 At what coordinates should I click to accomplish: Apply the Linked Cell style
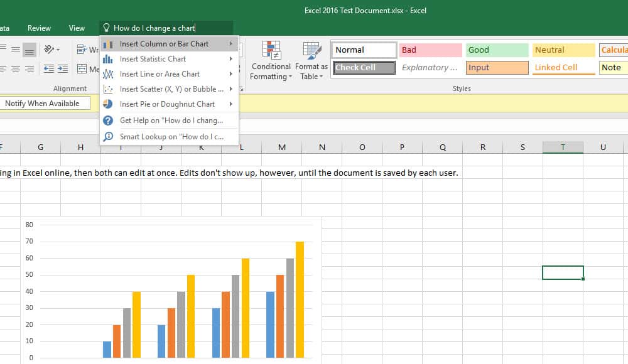[x=563, y=68]
